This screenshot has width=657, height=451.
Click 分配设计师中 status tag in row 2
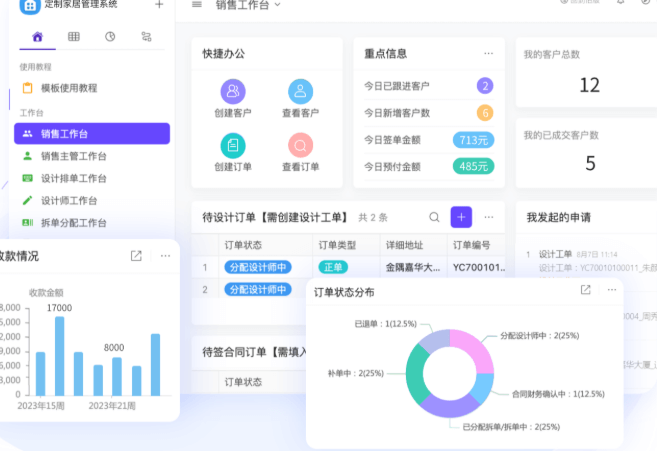258,289
